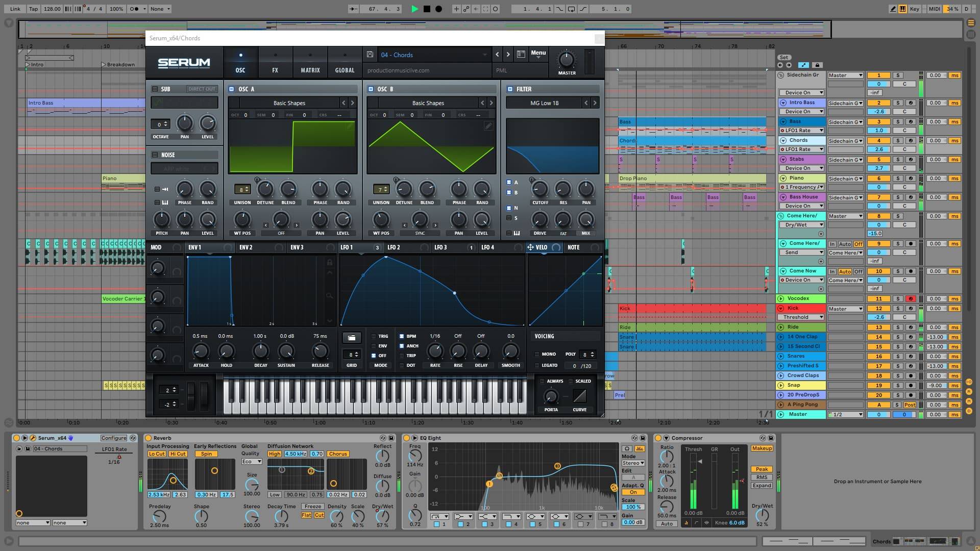
Task: Open quantization None dropdown in top bar
Action: click(160, 9)
